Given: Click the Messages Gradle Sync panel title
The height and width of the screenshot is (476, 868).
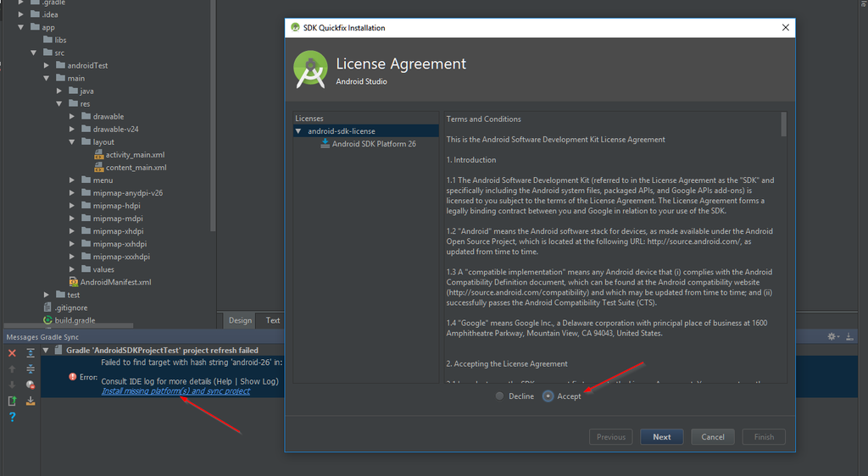Looking at the screenshot, I should 42,337.
